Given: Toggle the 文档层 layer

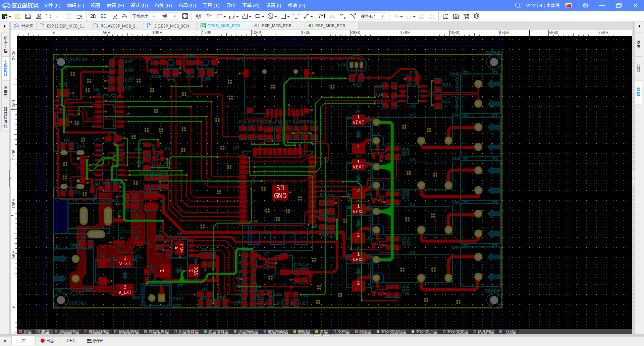Looking at the screenshot, I should pyautogui.click(x=341, y=332).
